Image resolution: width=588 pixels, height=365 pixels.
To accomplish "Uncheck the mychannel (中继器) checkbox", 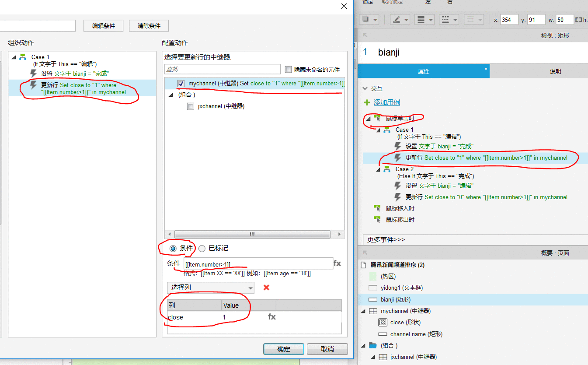I will point(181,83).
